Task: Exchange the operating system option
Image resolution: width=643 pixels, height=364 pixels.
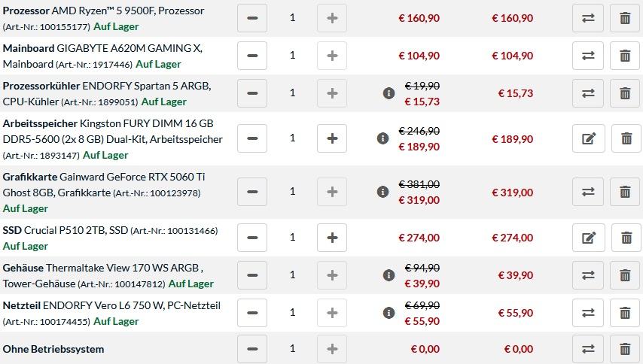Action: coord(588,349)
